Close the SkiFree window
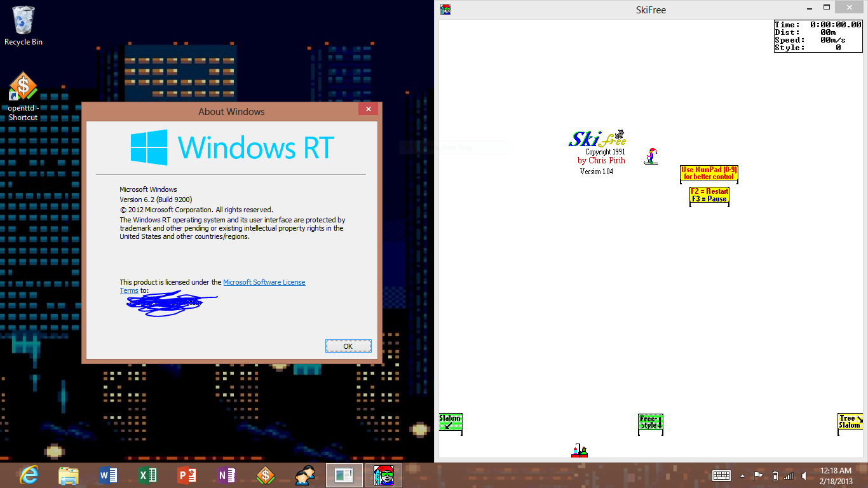The width and height of the screenshot is (868, 488). pyautogui.click(x=850, y=8)
